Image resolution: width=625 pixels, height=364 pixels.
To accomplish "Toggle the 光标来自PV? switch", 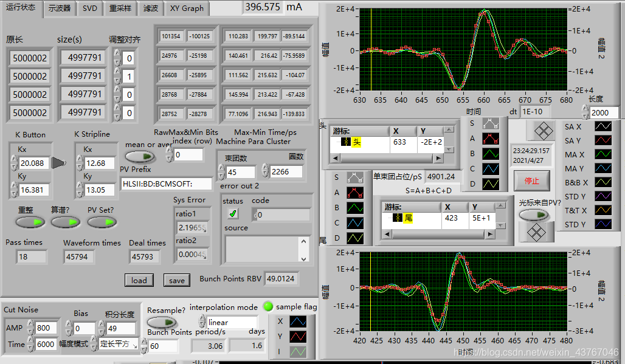I will 534,215.
